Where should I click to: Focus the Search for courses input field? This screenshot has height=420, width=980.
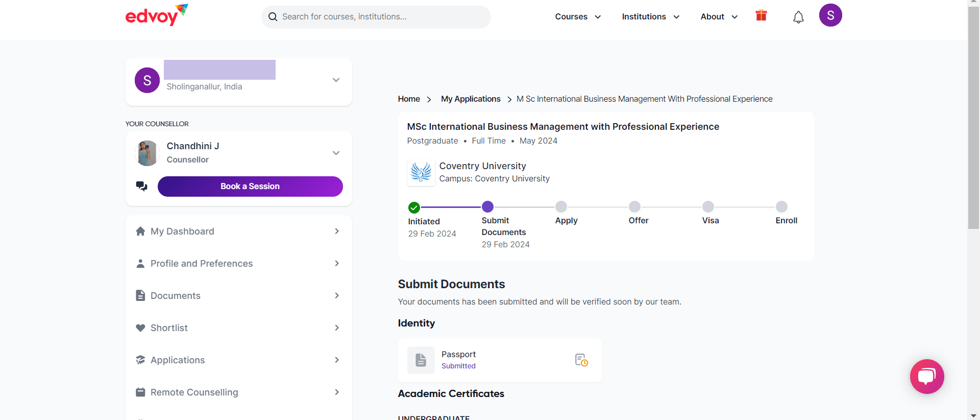376,17
